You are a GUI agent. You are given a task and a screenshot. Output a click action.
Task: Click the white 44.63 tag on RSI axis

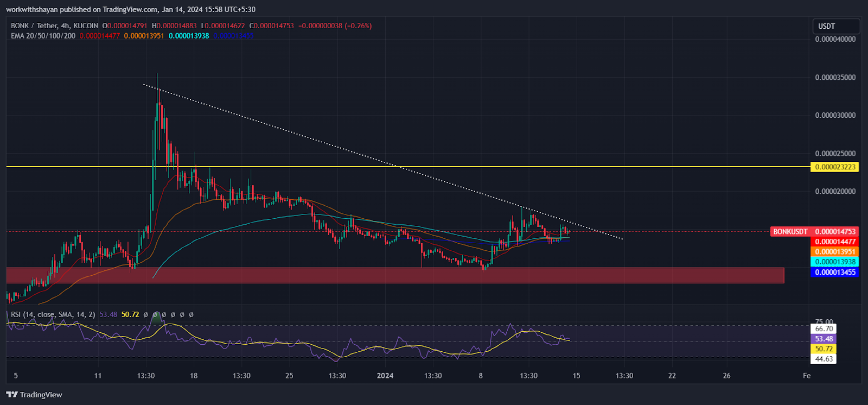pyautogui.click(x=824, y=359)
